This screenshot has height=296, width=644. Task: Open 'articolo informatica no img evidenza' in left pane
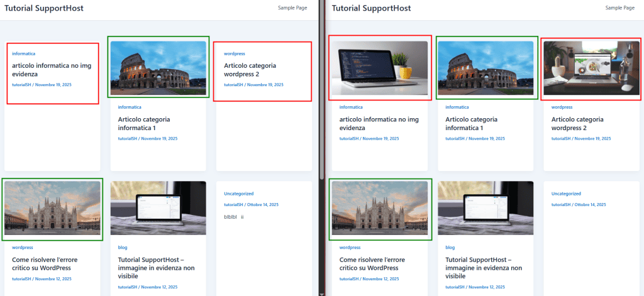coord(52,70)
